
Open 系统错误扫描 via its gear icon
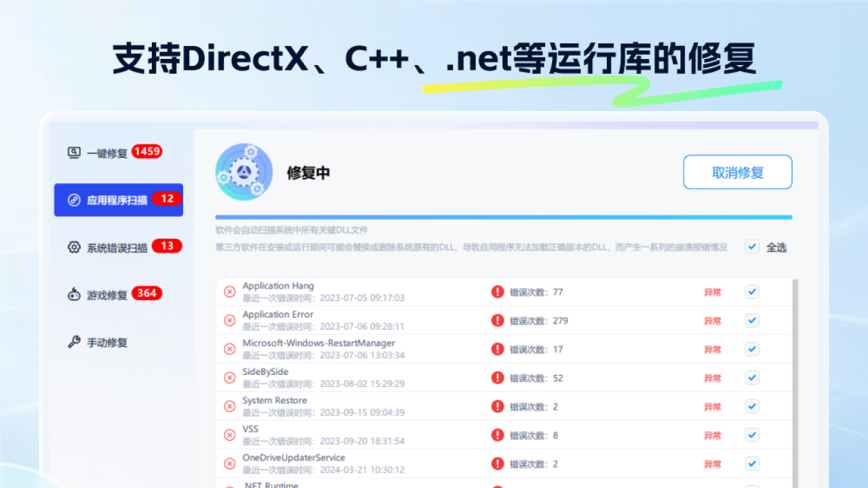coord(75,247)
